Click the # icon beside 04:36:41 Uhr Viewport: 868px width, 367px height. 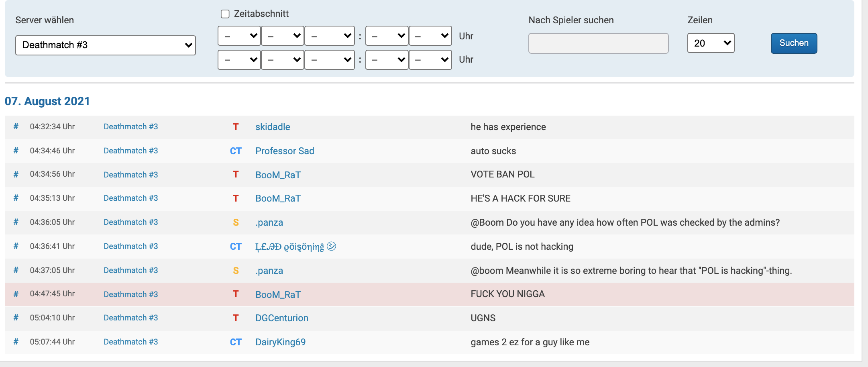(16, 246)
